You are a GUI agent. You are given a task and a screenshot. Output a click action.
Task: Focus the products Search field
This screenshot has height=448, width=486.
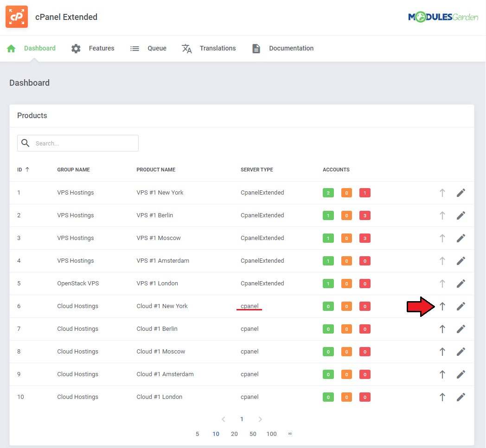tap(78, 143)
